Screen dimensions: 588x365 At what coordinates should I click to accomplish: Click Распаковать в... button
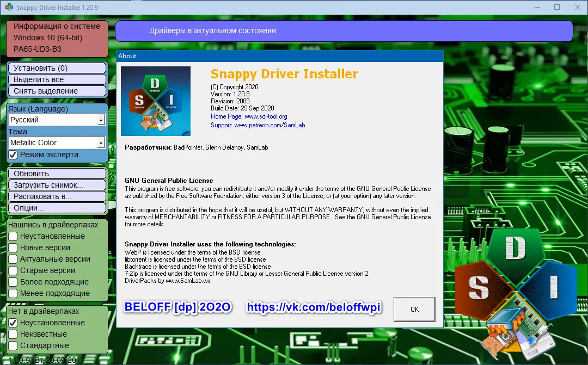click(x=57, y=196)
